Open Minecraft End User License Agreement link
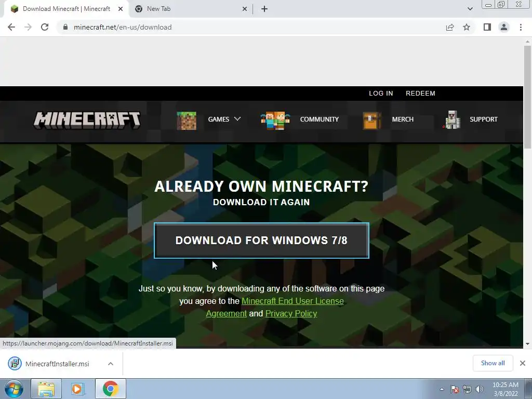Screen dimensions: 532x399 click(292, 301)
